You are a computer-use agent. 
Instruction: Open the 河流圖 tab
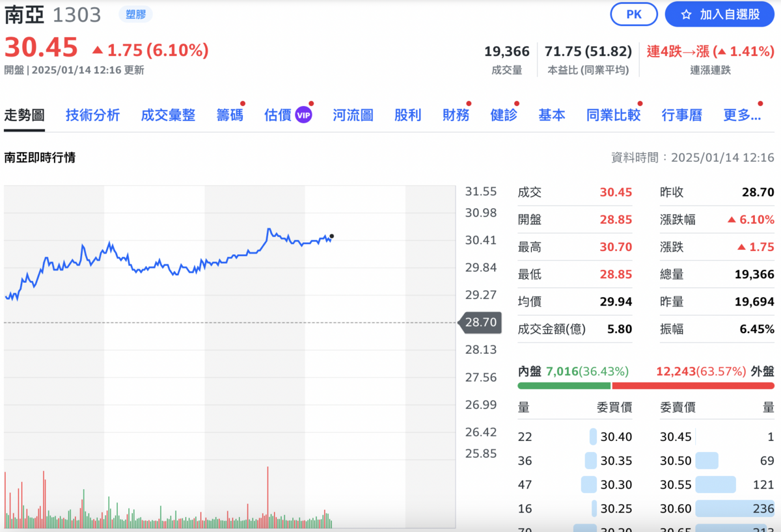click(353, 116)
